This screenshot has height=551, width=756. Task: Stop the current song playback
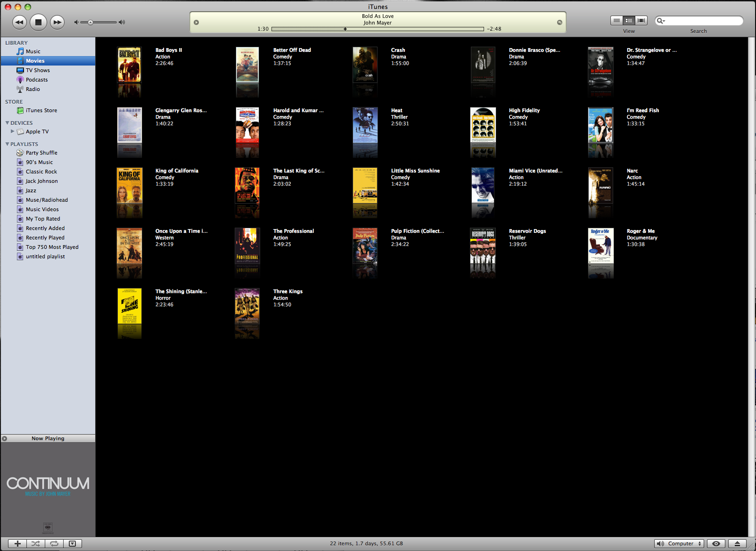39,22
